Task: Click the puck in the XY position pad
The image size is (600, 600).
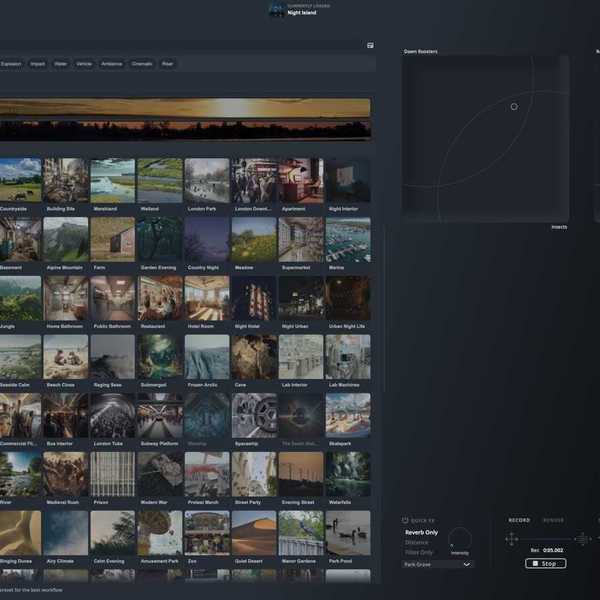Action: [x=514, y=107]
